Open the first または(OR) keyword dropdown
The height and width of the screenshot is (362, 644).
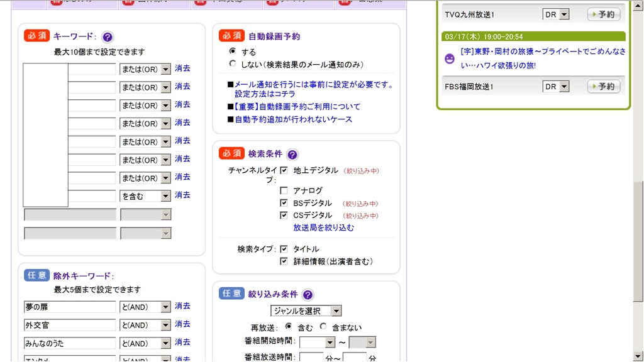(145, 69)
